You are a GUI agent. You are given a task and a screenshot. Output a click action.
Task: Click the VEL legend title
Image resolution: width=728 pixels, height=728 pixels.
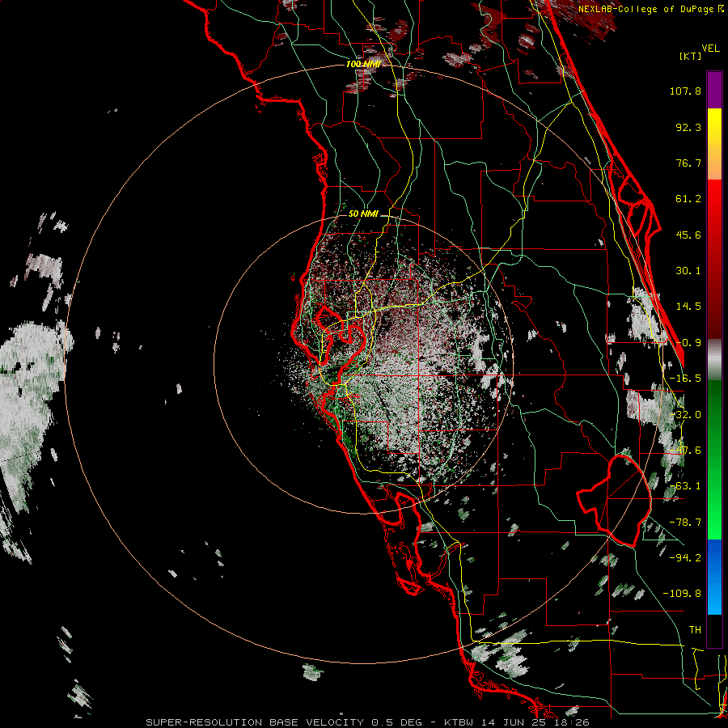pyautogui.click(x=710, y=49)
